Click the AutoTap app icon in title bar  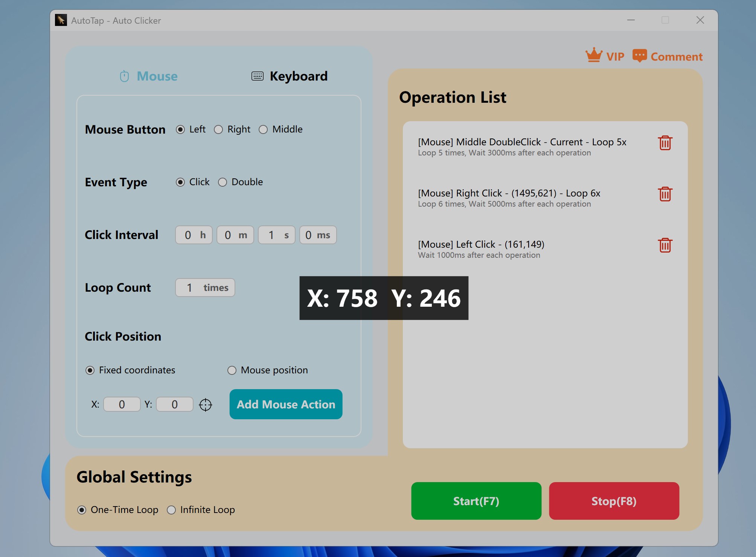tap(61, 20)
